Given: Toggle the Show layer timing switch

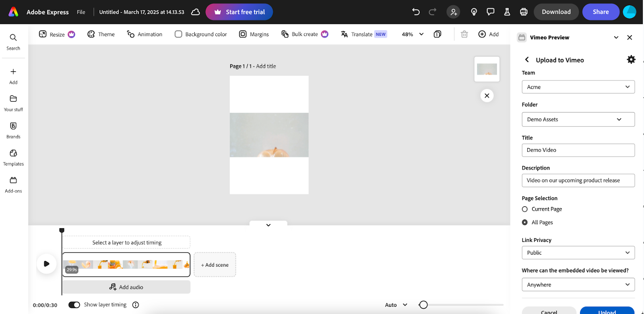Looking at the screenshot, I should pyautogui.click(x=74, y=305).
